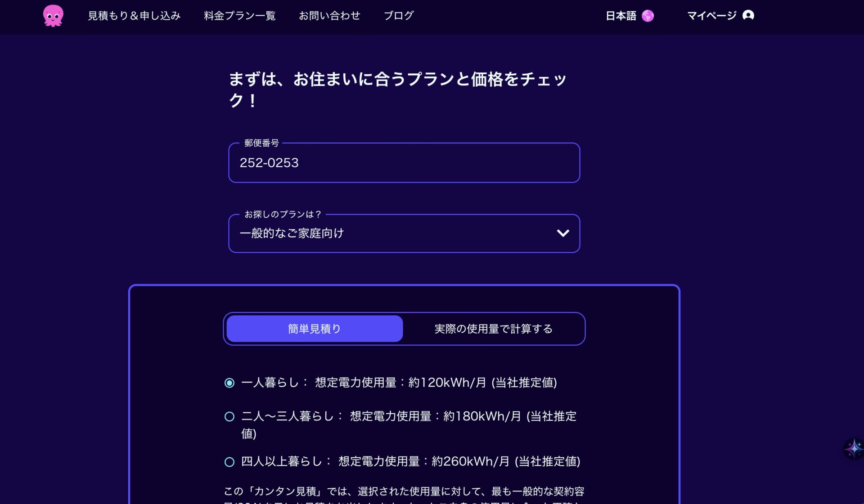Open the sparkle assistant icon at right edge
Viewport: 864px width, 504px height.
click(853, 448)
